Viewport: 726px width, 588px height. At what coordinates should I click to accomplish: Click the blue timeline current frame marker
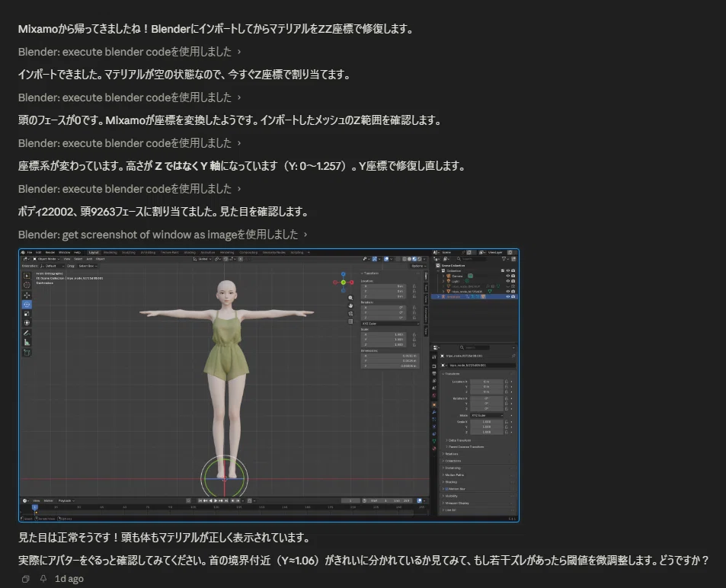[x=34, y=507]
